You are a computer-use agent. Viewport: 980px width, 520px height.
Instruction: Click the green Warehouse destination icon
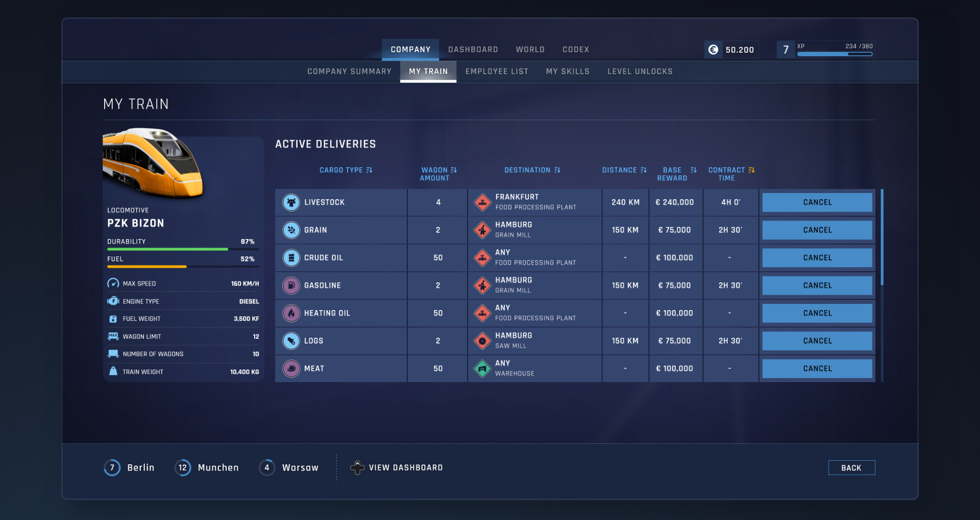[482, 368]
